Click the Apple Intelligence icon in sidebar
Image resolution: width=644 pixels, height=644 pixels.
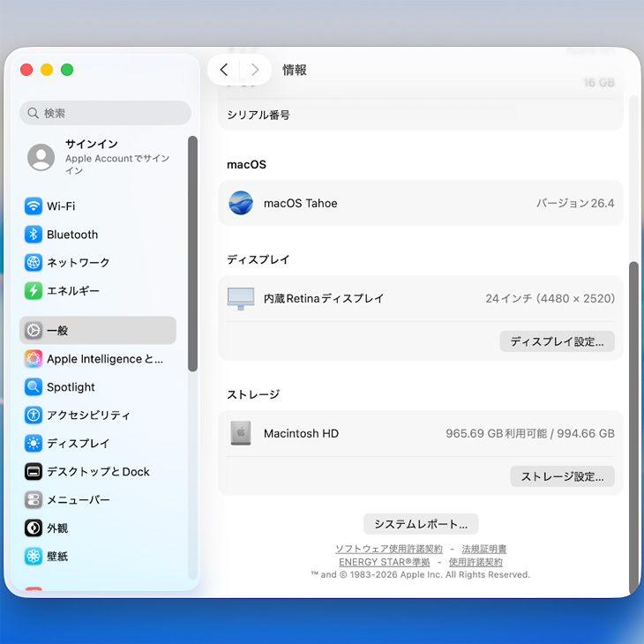34,359
